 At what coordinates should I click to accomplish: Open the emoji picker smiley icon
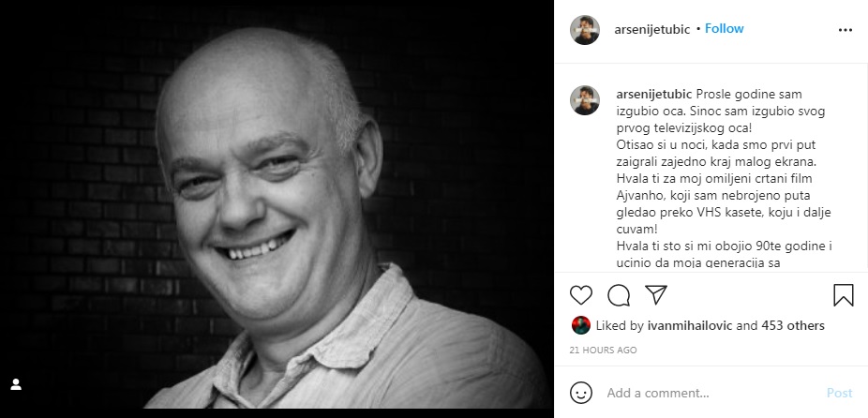[580, 393]
